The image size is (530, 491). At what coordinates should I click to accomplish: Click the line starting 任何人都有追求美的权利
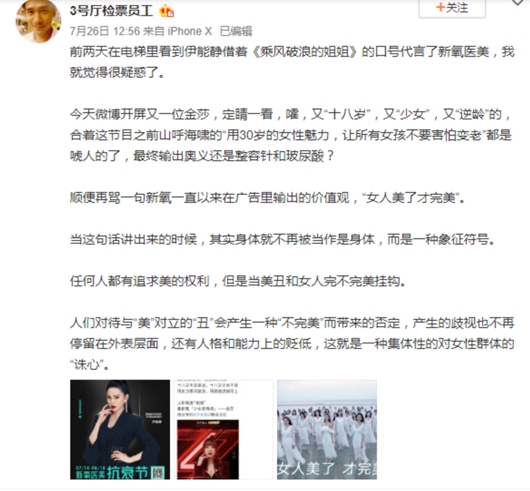pyautogui.click(x=238, y=281)
